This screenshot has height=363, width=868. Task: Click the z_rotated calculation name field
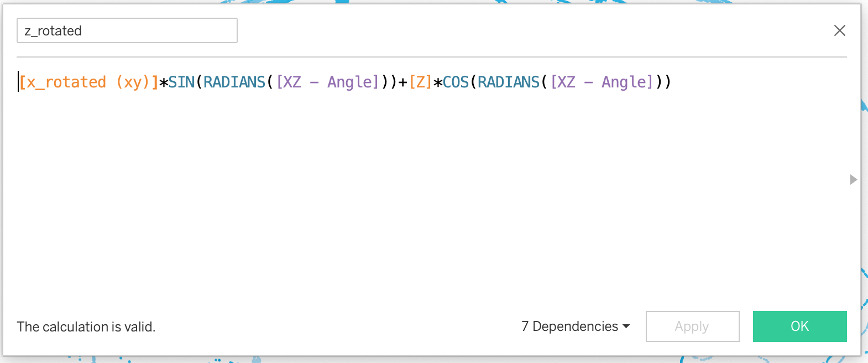pos(127,30)
